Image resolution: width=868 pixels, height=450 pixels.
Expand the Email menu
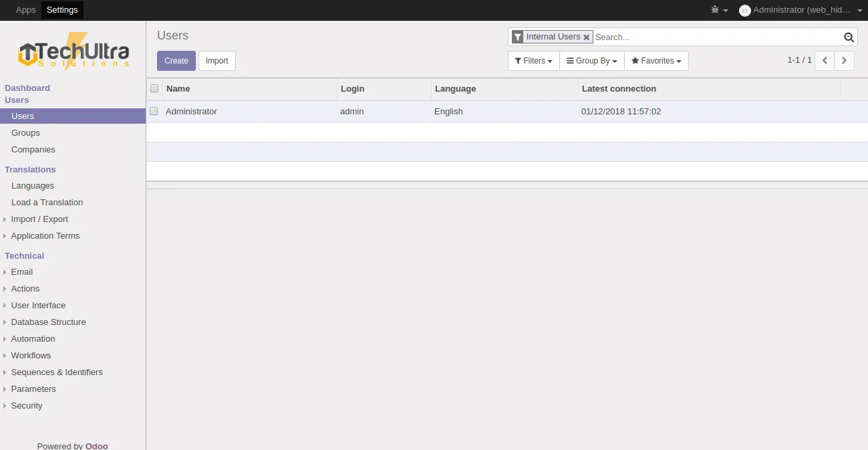[x=22, y=272]
